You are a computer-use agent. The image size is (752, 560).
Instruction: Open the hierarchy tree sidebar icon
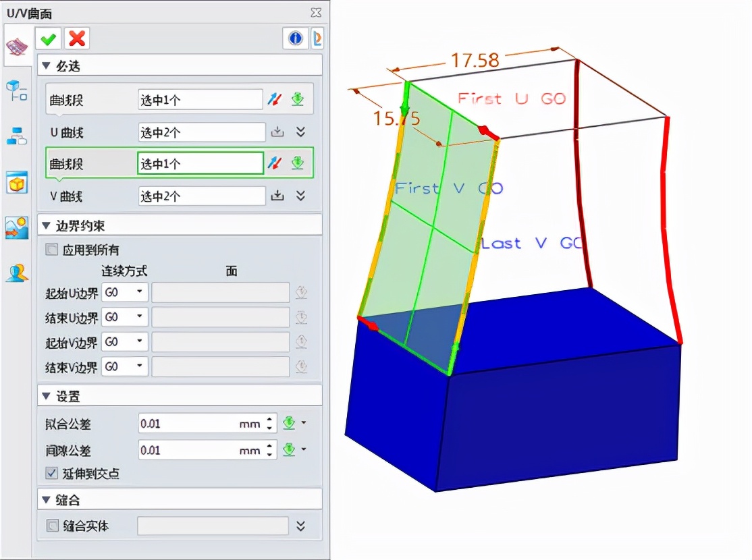16,136
